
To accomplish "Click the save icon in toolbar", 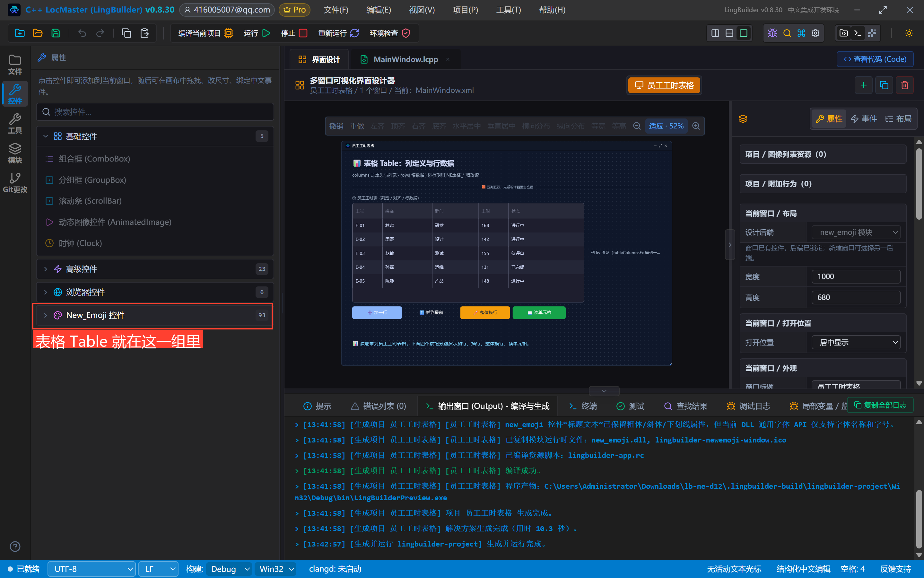I will point(56,33).
